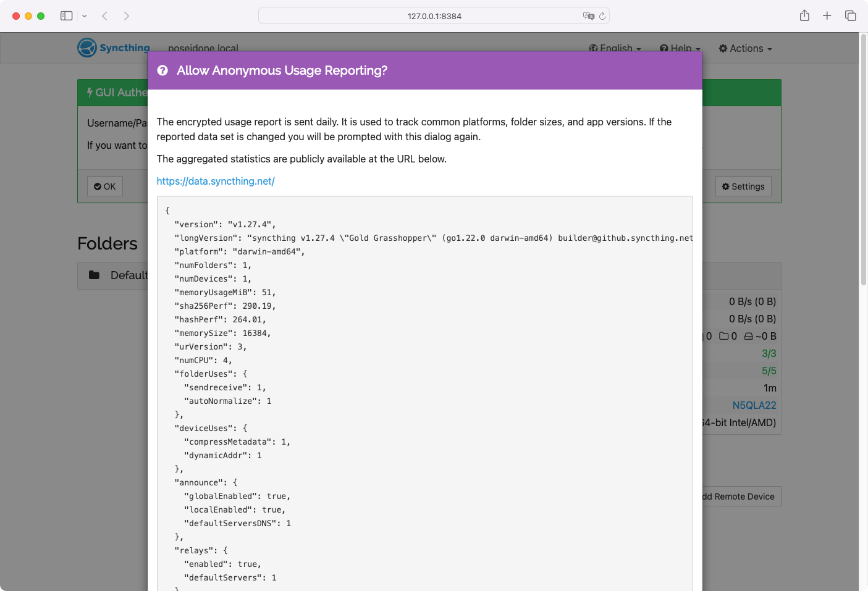Open a new tab with plus icon
The height and width of the screenshot is (591, 868).
[x=827, y=16]
